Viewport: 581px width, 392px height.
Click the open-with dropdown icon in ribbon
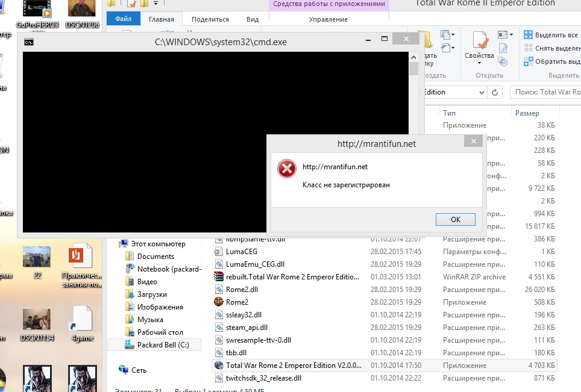pyautogui.click(x=506, y=35)
